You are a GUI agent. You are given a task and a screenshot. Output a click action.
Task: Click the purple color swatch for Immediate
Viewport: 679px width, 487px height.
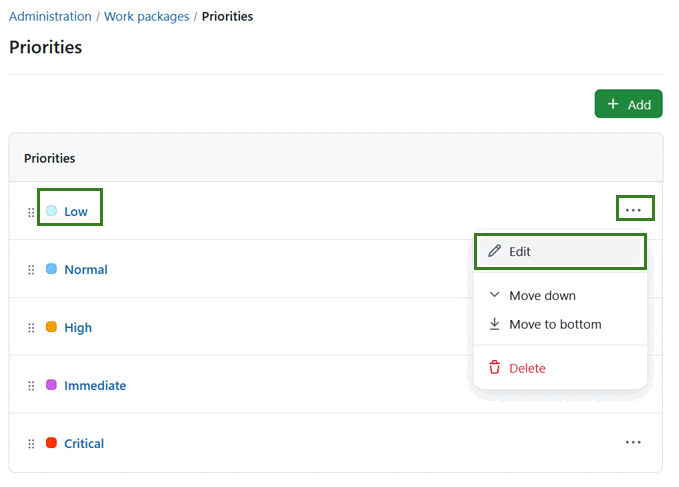point(51,385)
